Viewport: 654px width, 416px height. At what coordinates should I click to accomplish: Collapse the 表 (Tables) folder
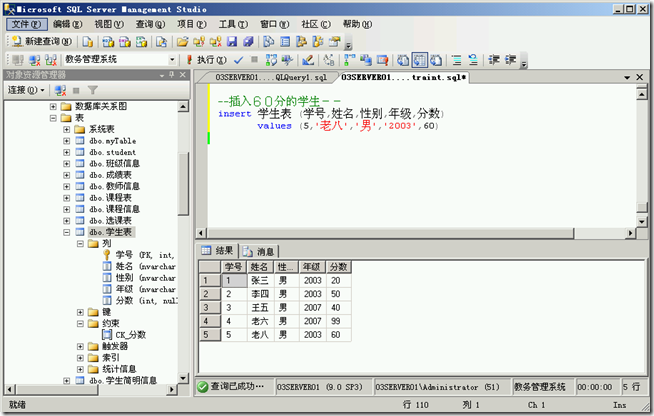(53, 118)
